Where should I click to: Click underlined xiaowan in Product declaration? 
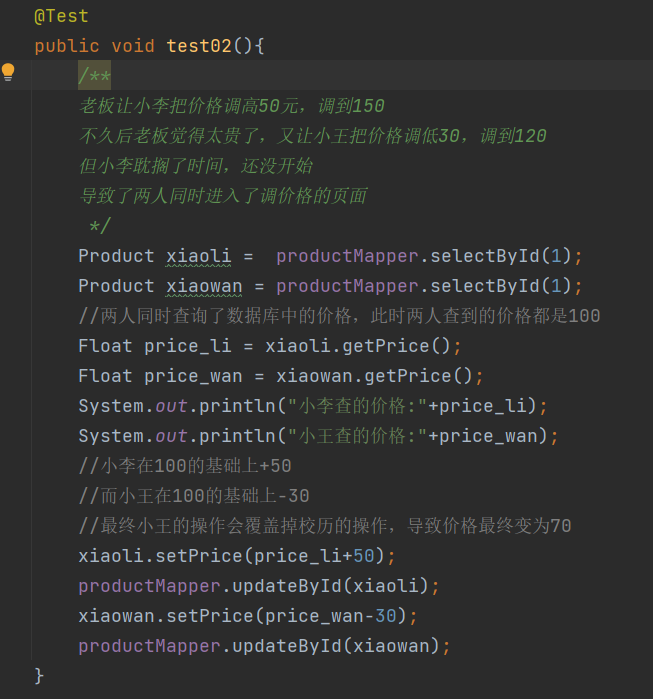pyautogui.click(x=204, y=286)
